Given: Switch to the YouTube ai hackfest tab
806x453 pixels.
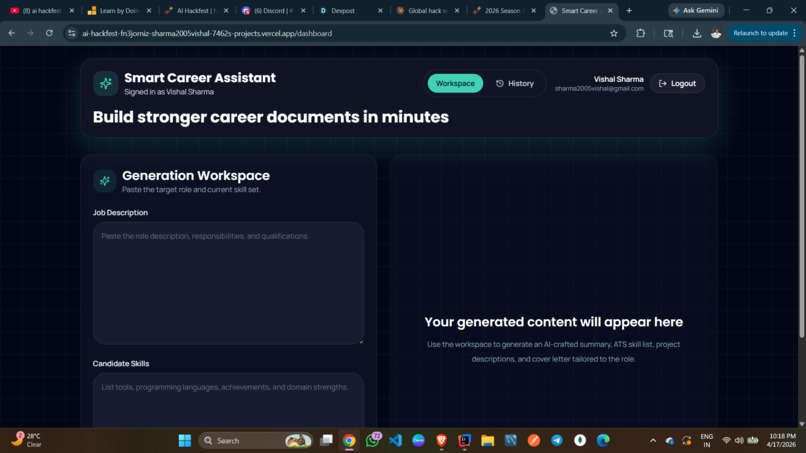Looking at the screenshot, I should 40,10.
